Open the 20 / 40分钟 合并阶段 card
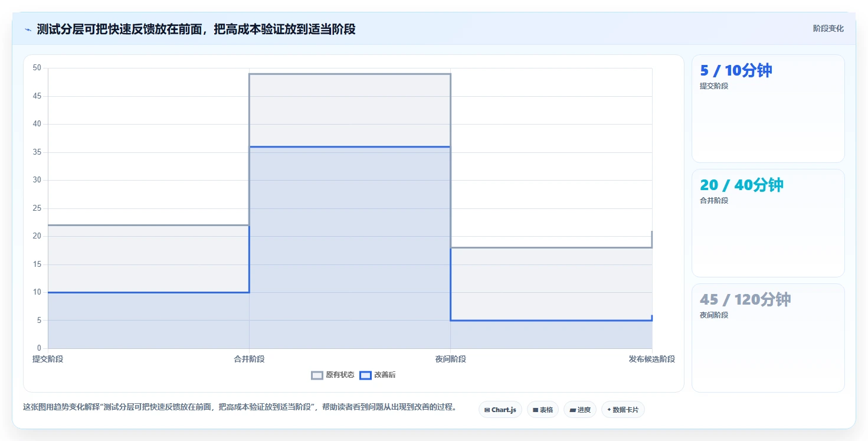Image resolution: width=868 pixels, height=441 pixels. tap(768, 223)
